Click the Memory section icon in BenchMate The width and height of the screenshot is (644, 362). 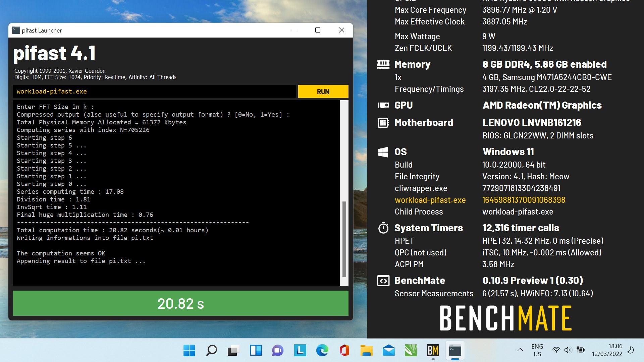coord(383,64)
